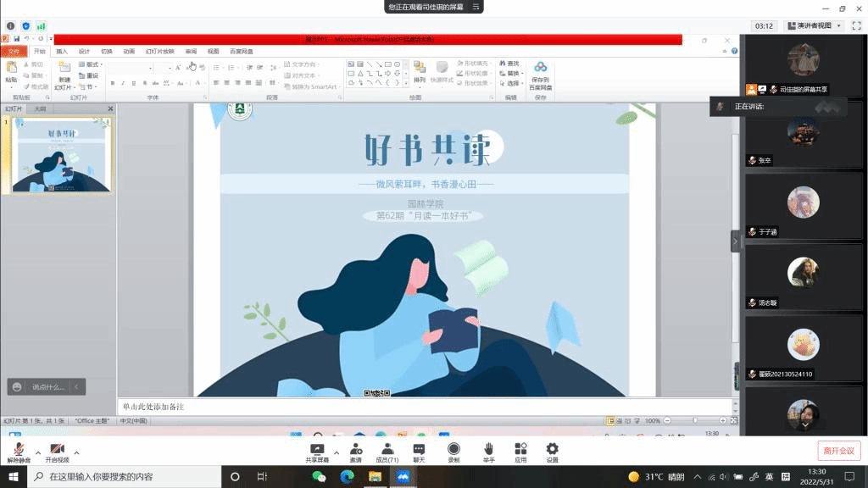Expand audio options arrow beside 解除静音
Viewport: 868px width, 488px height.
click(37, 452)
